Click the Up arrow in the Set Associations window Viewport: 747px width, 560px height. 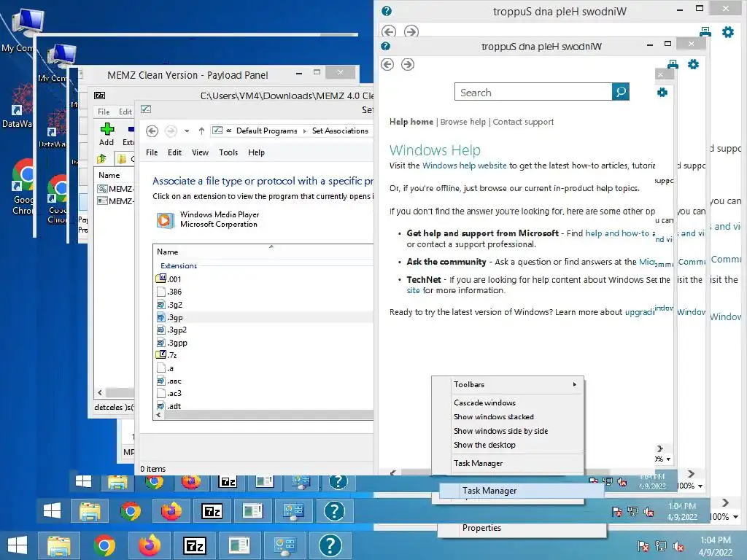201,131
